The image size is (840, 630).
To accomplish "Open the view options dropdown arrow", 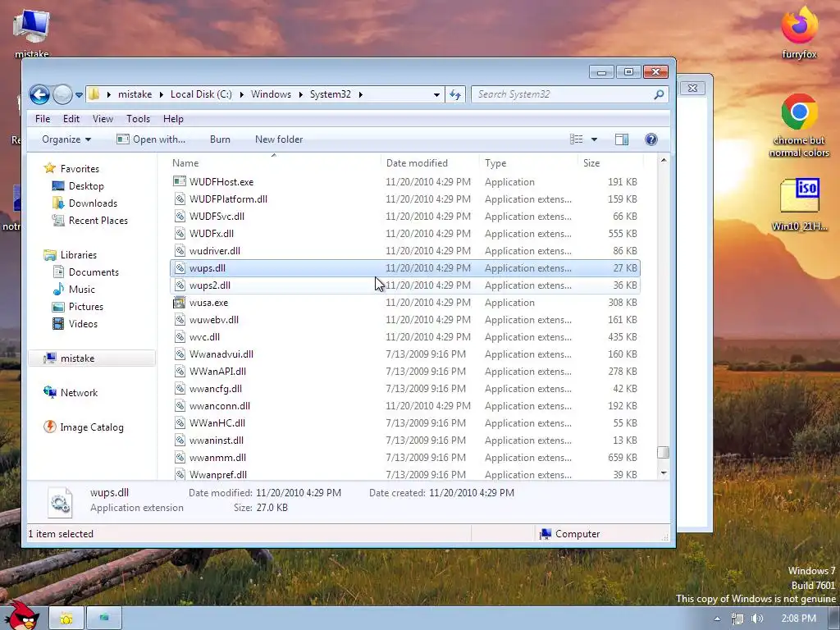I will (x=594, y=139).
